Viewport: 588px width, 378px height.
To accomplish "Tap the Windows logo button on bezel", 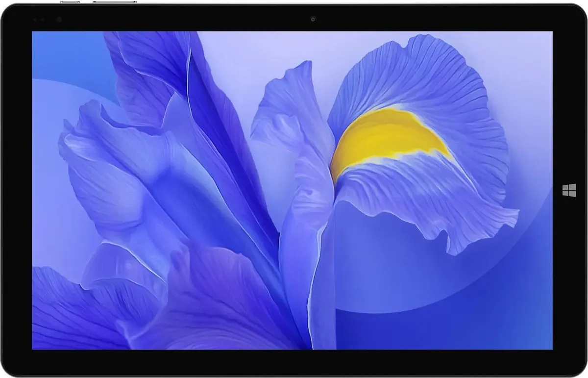I will [569, 190].
